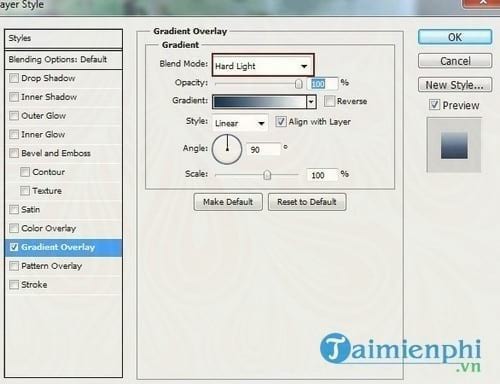
Task: Click the angle dial control
Action: [x=227, y=149]
